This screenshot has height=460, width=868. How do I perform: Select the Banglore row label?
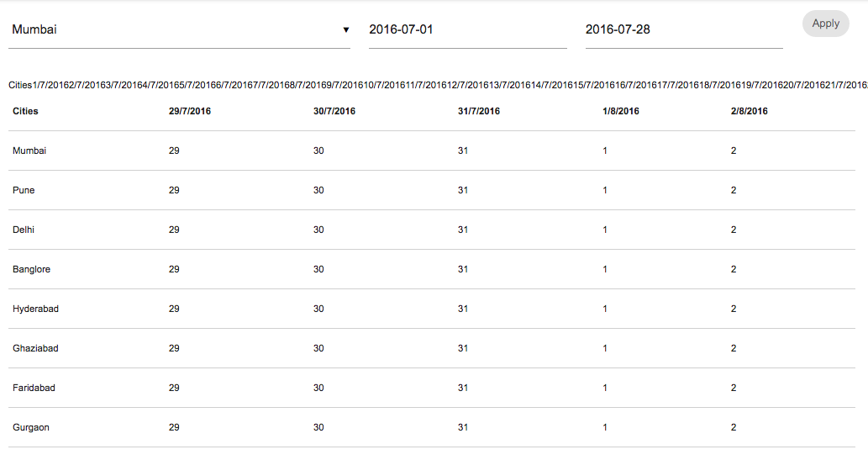click(32, 269)
